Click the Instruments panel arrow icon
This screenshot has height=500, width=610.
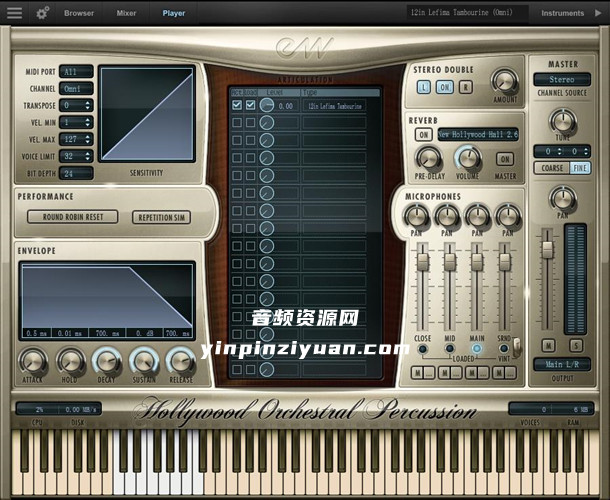point(598,13)
